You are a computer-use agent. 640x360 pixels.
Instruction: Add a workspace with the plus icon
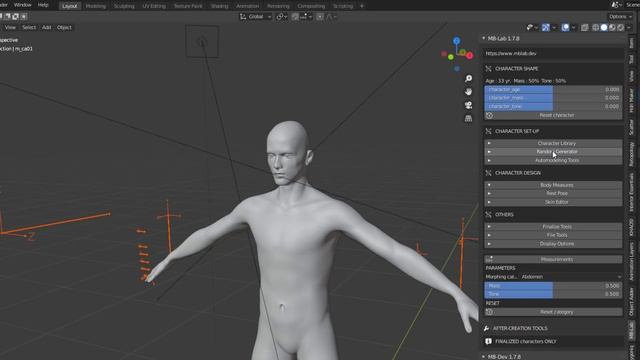click(x=362, y=6)
